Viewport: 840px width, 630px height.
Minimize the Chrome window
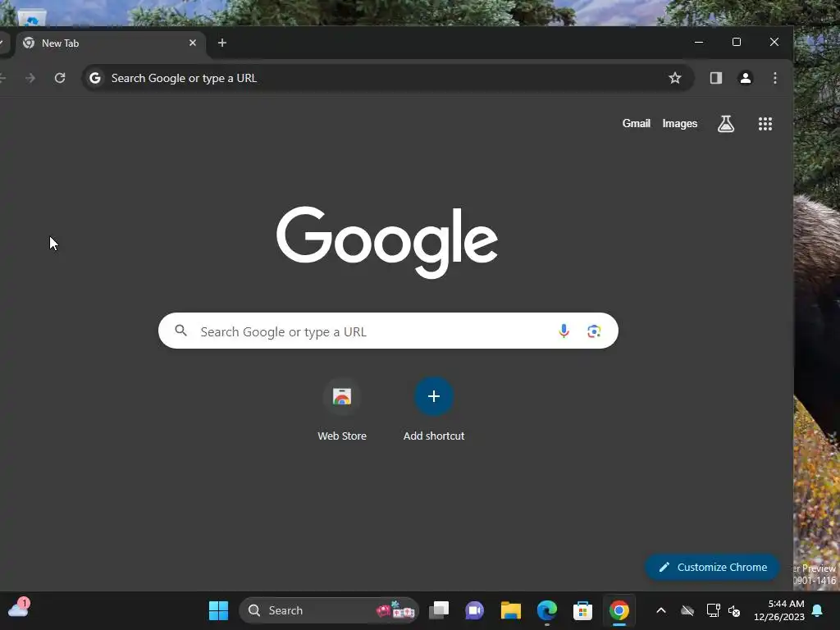click(699, 42)
